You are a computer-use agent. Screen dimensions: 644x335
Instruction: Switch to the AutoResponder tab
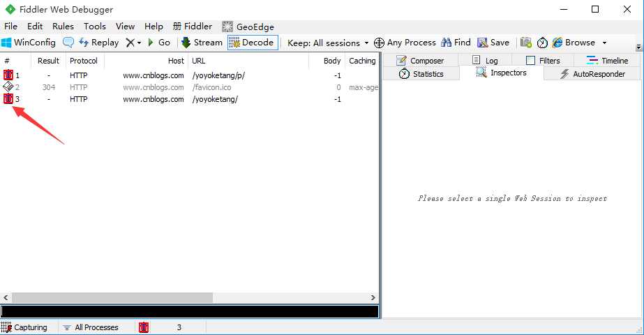592,74
